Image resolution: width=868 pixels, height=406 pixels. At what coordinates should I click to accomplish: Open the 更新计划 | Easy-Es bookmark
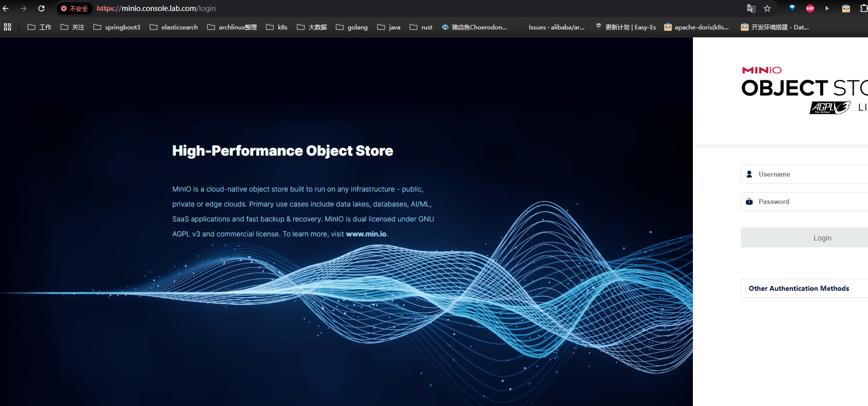tap(626, 27)
